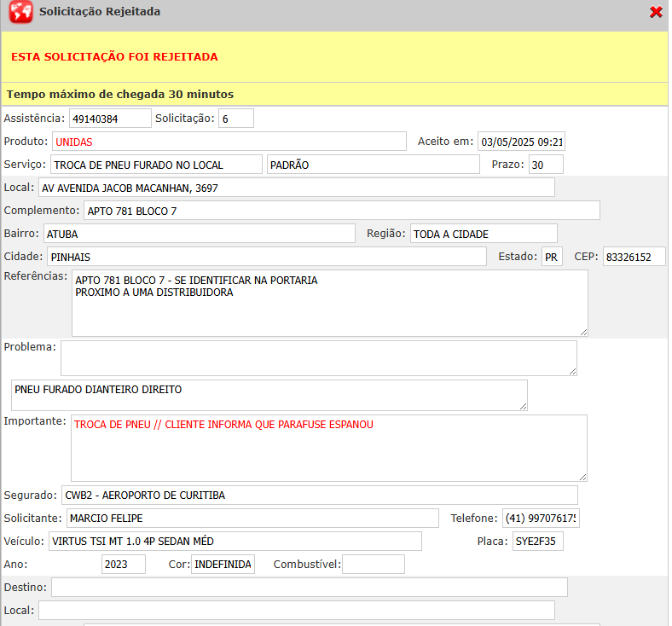Click inside the Referências text area
Screen dimensions: 672x626
[329, 304]
